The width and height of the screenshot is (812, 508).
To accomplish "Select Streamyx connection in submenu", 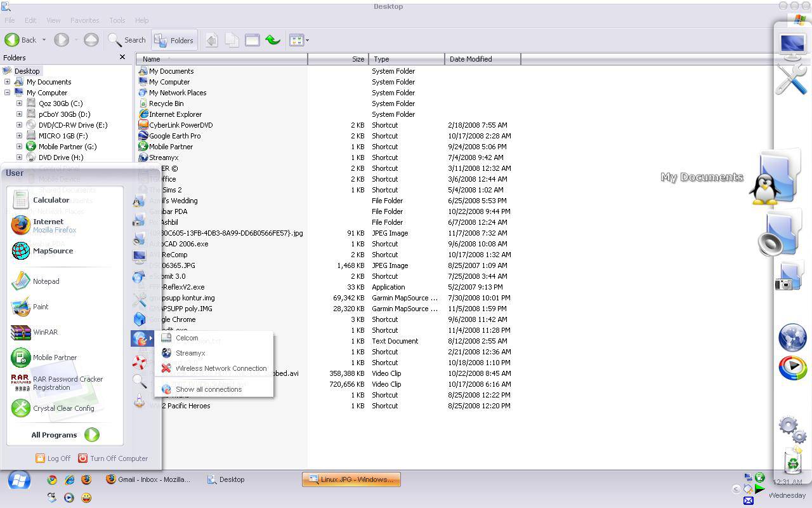I will tap(190, 353).
